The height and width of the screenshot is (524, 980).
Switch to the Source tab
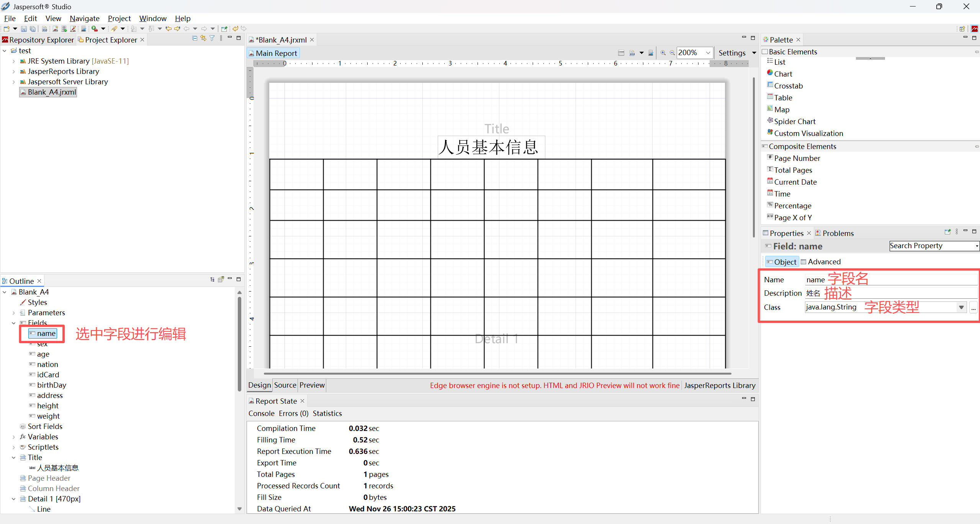tap(285, 385)
